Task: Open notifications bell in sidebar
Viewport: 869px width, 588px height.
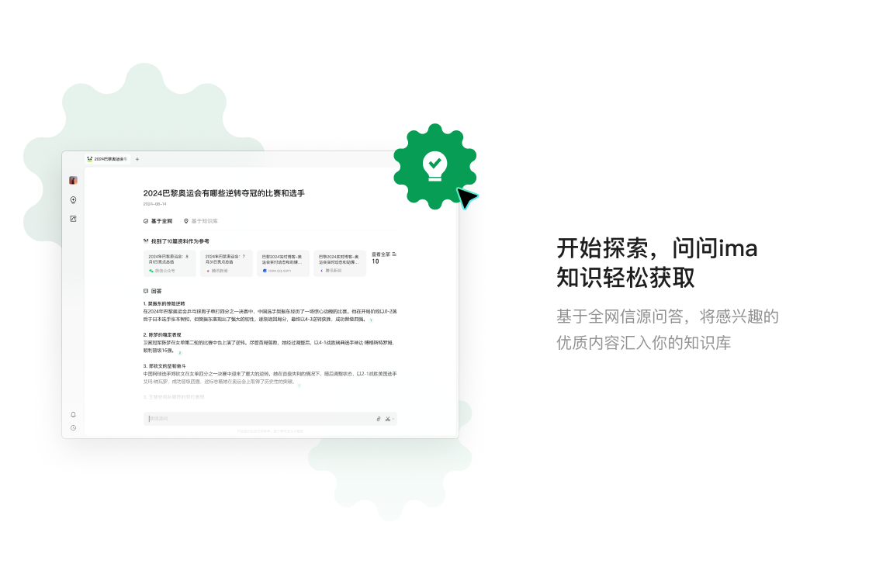Action: pos(73,414)
